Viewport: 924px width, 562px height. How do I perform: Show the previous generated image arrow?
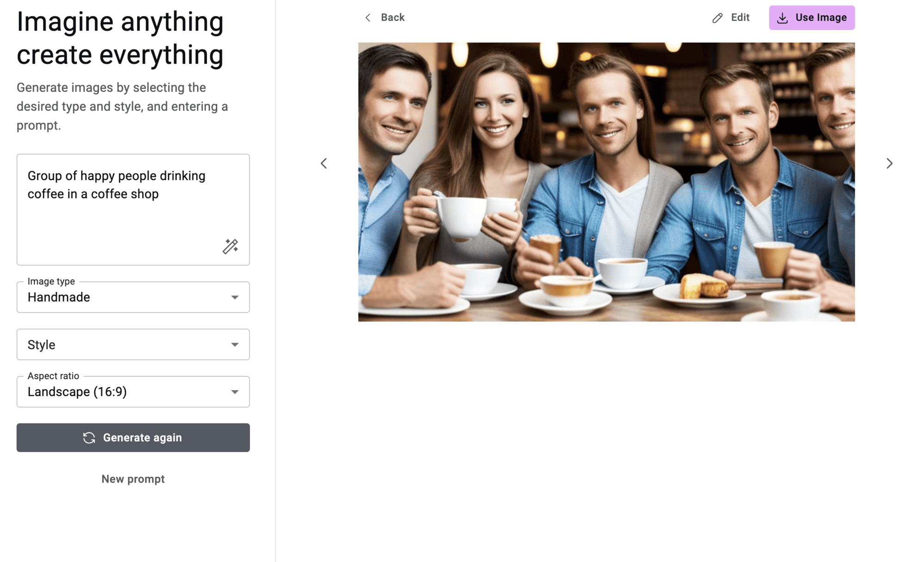(324, 163)
